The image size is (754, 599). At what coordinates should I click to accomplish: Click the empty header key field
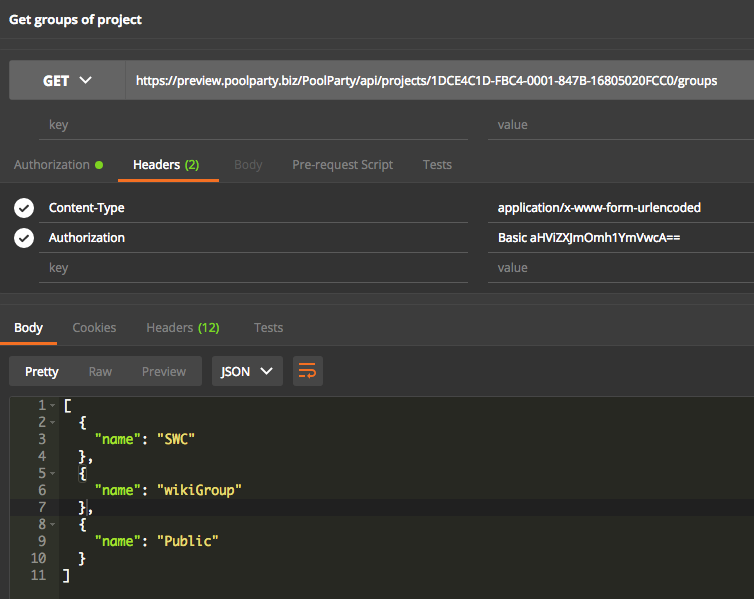(250, 268)
